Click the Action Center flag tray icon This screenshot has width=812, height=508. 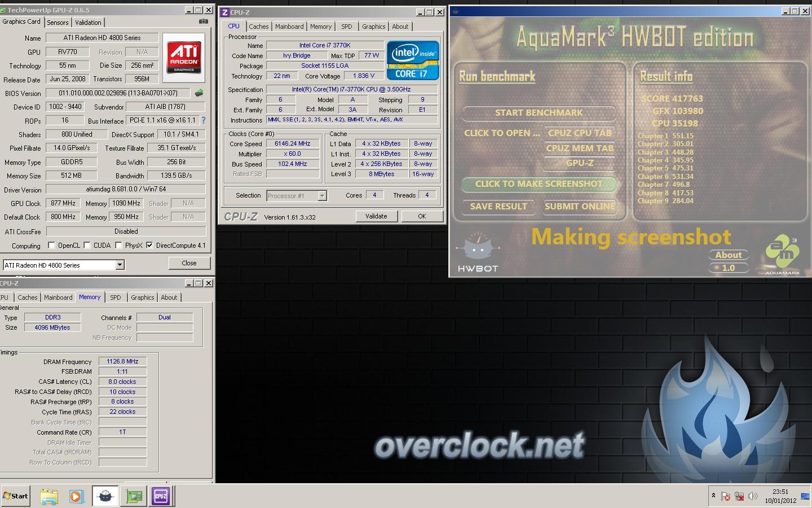[x=726, y=496]
